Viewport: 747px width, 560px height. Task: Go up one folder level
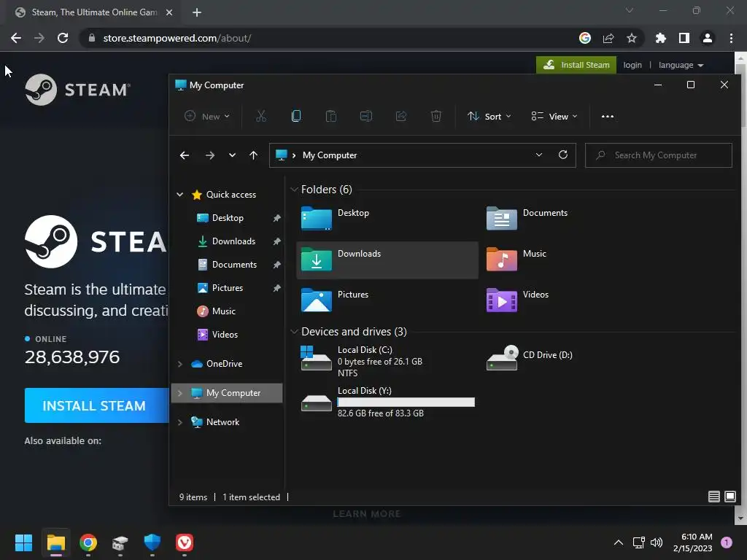tap(253, 155)
